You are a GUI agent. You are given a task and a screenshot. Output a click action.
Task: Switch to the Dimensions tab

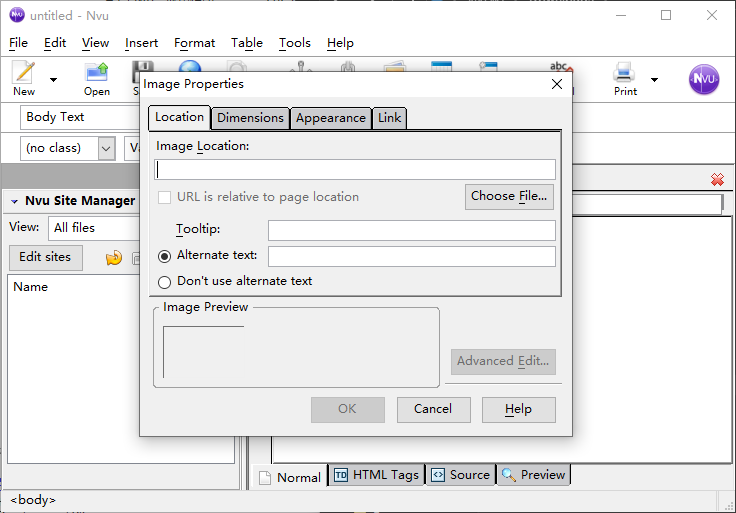tap(250, 118)
